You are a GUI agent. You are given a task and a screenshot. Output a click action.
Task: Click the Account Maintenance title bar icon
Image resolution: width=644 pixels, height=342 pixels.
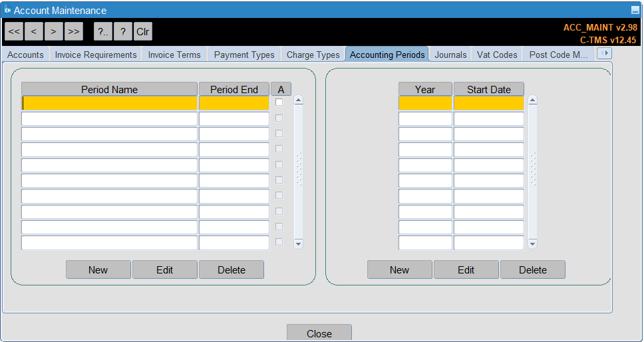tap(7, 10)
